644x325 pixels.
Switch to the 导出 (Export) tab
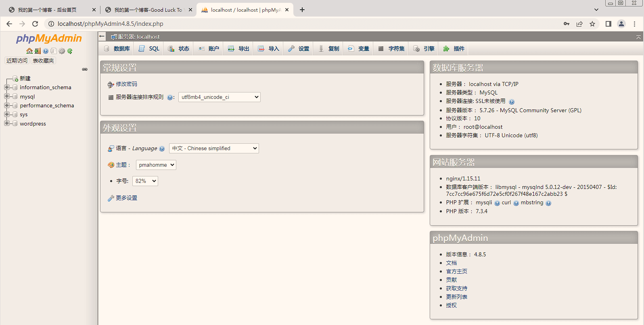(x=238, y=48)
